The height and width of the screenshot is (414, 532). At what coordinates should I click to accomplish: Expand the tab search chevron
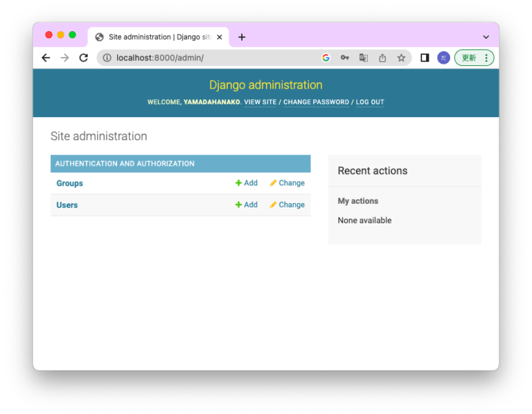[486, 37]
